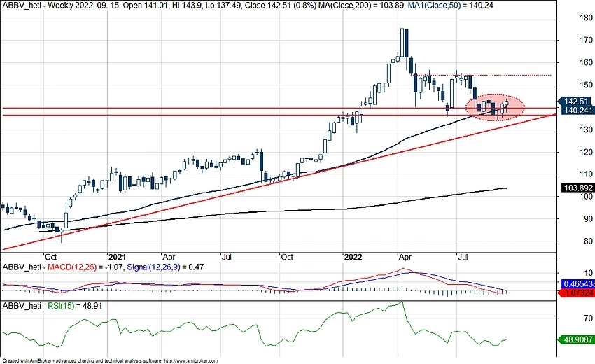595x364 pixels.
Task: Select the -1.07324 MACD value label
Action: [x=577, y=293]
